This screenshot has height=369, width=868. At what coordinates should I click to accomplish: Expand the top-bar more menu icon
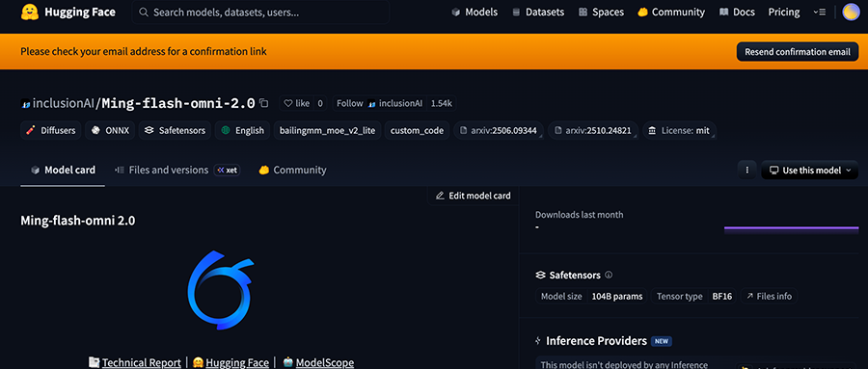[819, 13]
